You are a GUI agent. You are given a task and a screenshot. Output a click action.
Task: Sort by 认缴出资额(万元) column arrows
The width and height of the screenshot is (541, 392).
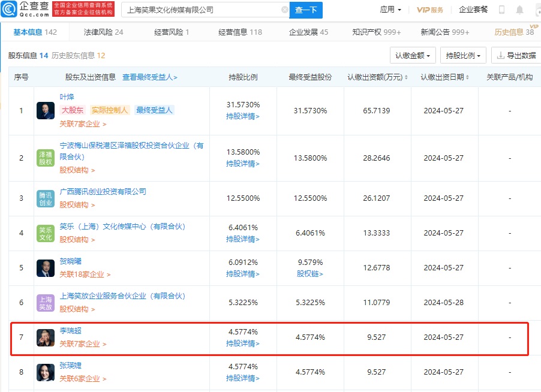pos(406,77)
